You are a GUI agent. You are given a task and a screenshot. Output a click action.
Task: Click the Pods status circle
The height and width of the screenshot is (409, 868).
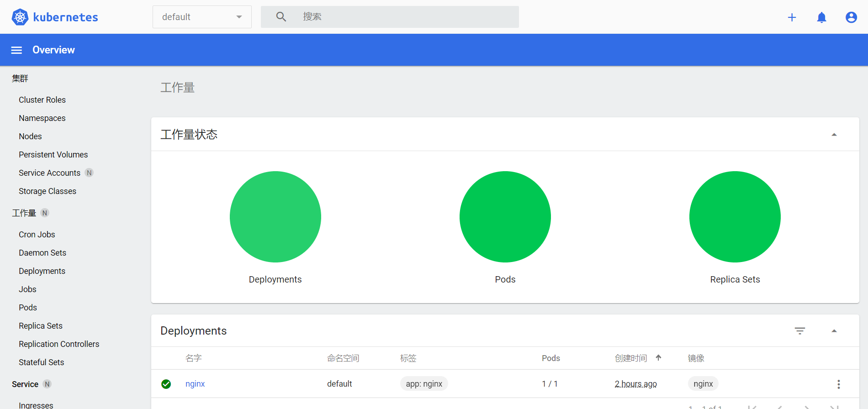coord(505,217)
